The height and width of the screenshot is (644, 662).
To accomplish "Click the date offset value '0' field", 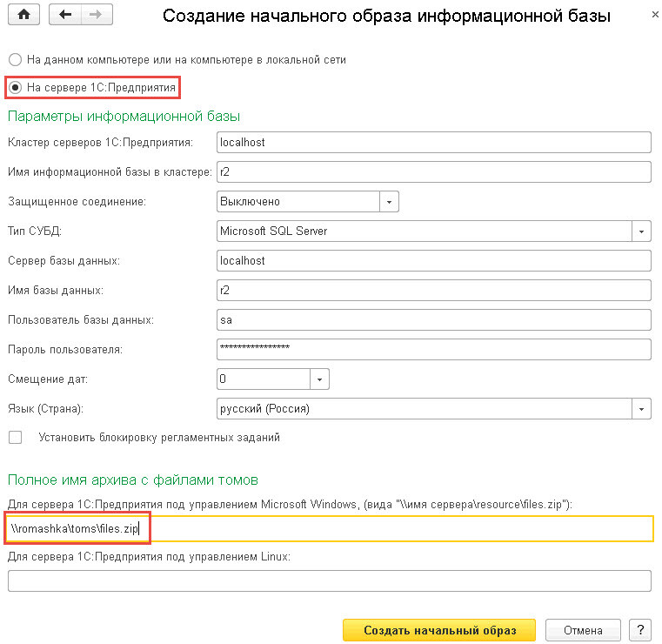I will (x=264, y=379).
